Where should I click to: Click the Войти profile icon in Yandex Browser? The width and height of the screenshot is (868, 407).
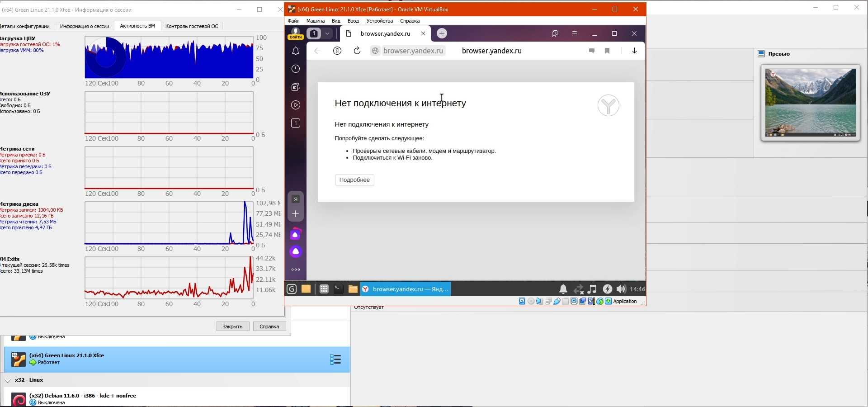click(x=296, y=33)
